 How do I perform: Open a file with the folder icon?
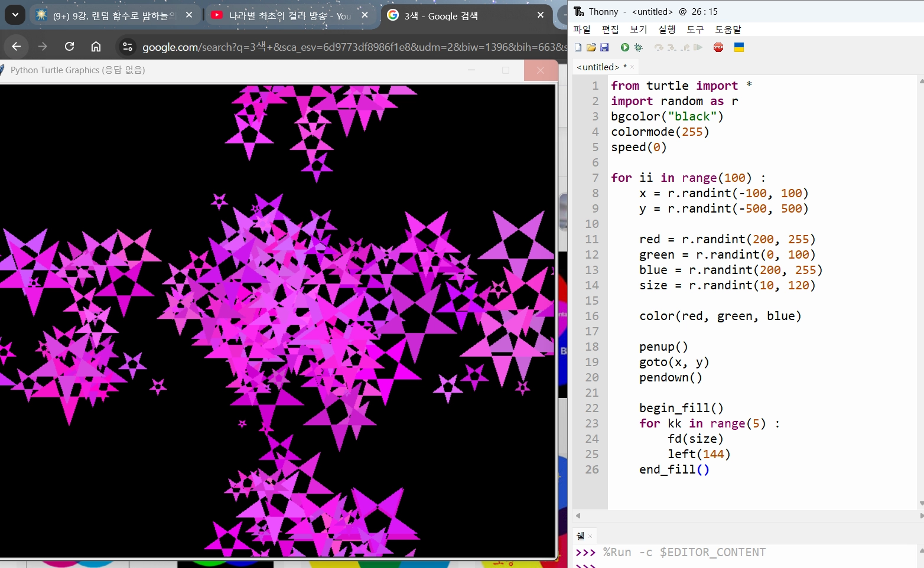coord(591,47)
